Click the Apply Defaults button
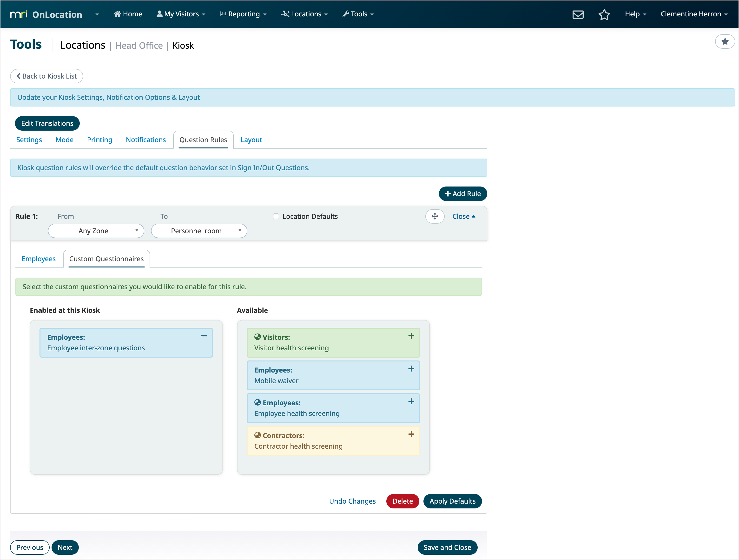Image resolution: width=739 pixels, height=560 pixels. 452,501
